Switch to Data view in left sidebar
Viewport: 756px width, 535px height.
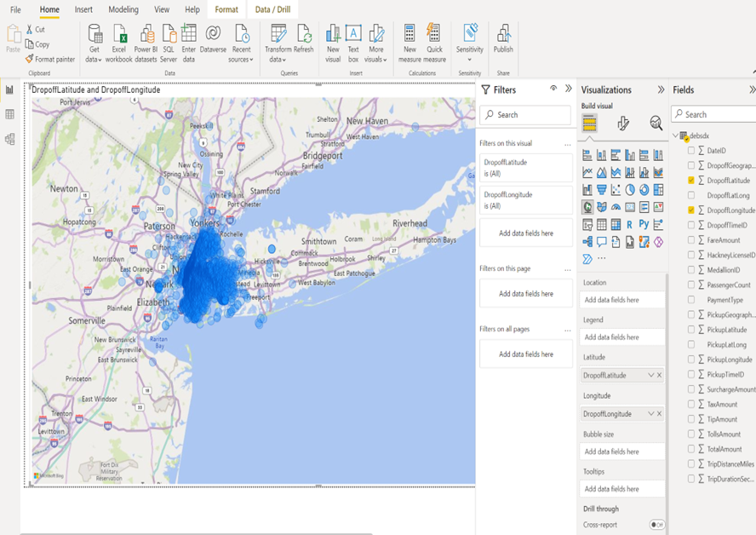[9, 114]
